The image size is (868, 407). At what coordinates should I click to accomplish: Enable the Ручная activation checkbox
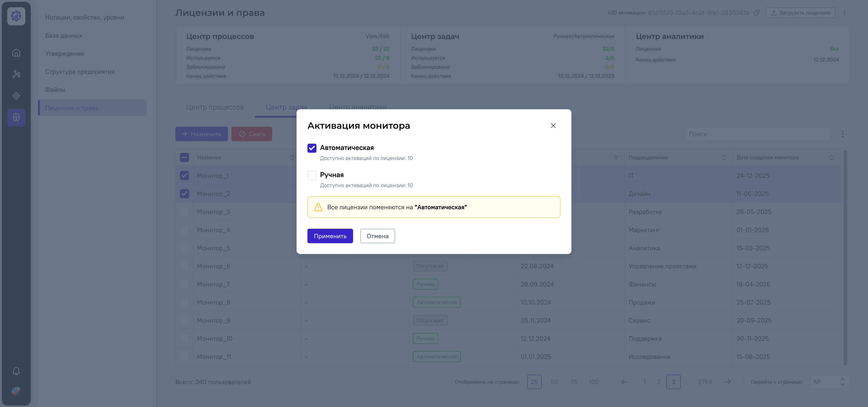(x=312, y=175)
